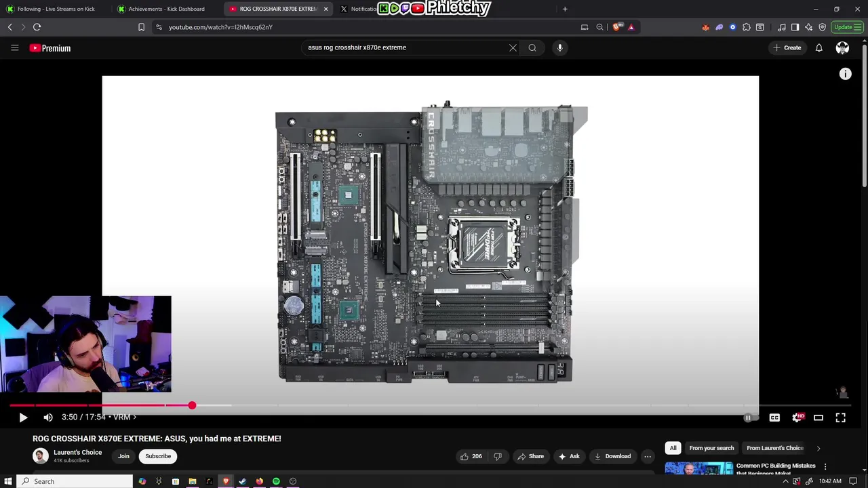Image resolution: width=868 pixels, height=488 pixels.
Task: Dislike this video
Action: click(498, 456)
